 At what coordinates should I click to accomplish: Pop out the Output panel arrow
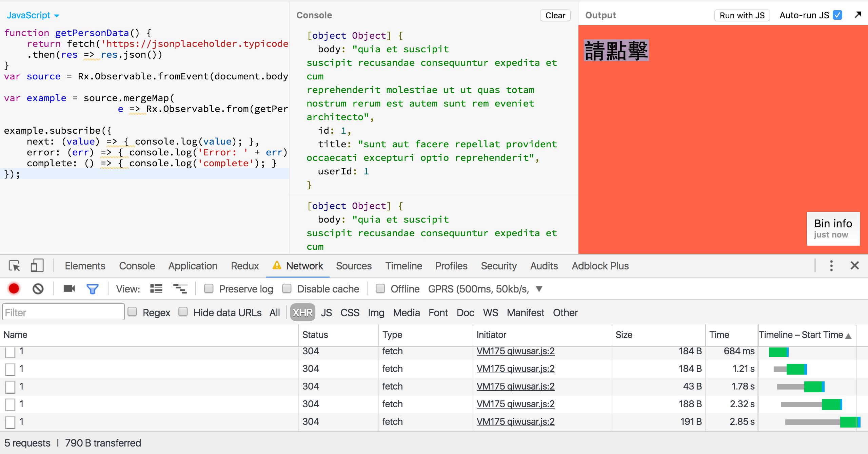[x=858, y=15]
